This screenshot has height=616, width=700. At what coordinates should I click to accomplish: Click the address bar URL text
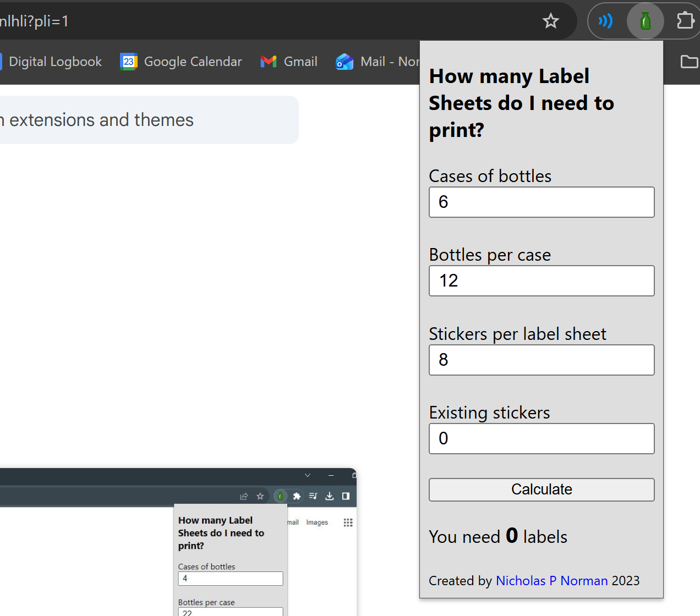[34, 21]
